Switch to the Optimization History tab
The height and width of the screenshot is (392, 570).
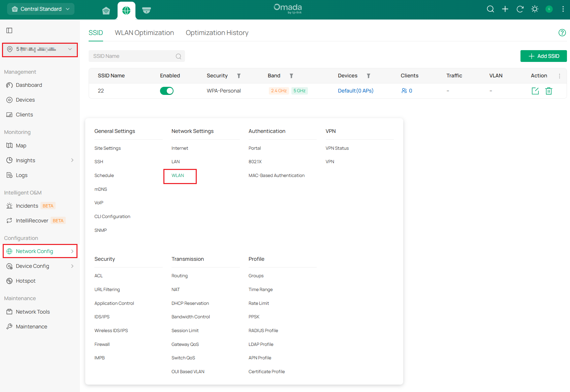coord(217,33)
